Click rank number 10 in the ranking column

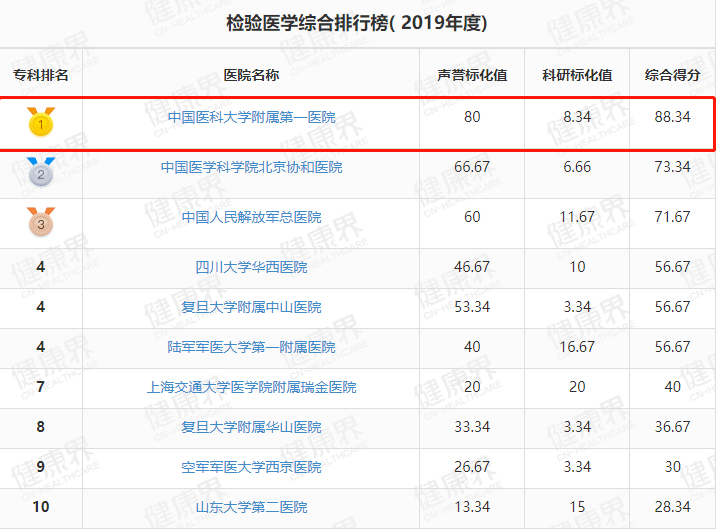41,507
